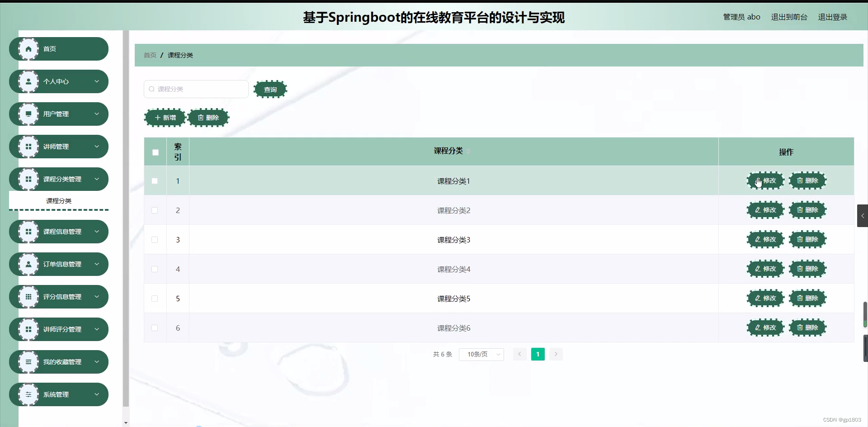Screen dimensions: 868x427
Task: Check the checkbox for 课程分类1 row
Action: pyautogui.click(x=155, y=181)
